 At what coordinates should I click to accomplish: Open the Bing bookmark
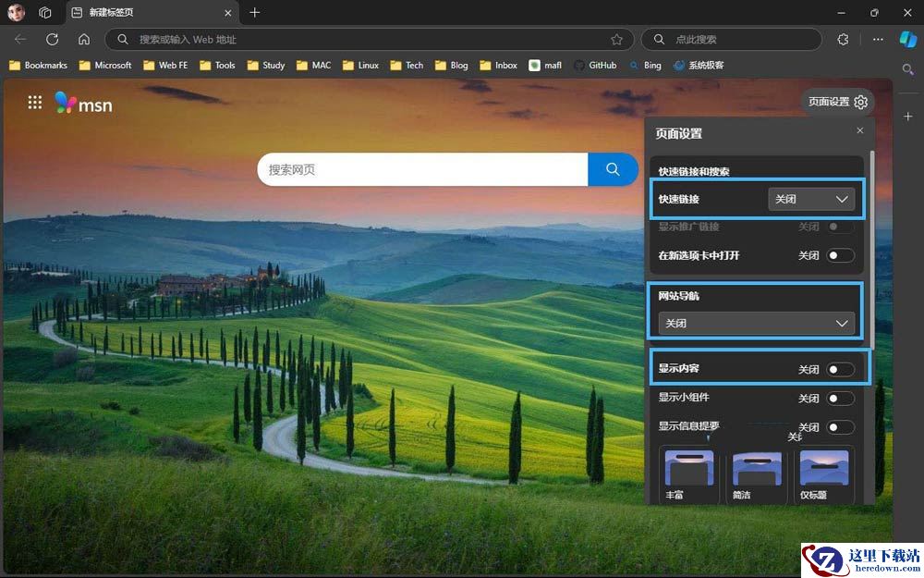pyautogui.click(x=645, y=66)
